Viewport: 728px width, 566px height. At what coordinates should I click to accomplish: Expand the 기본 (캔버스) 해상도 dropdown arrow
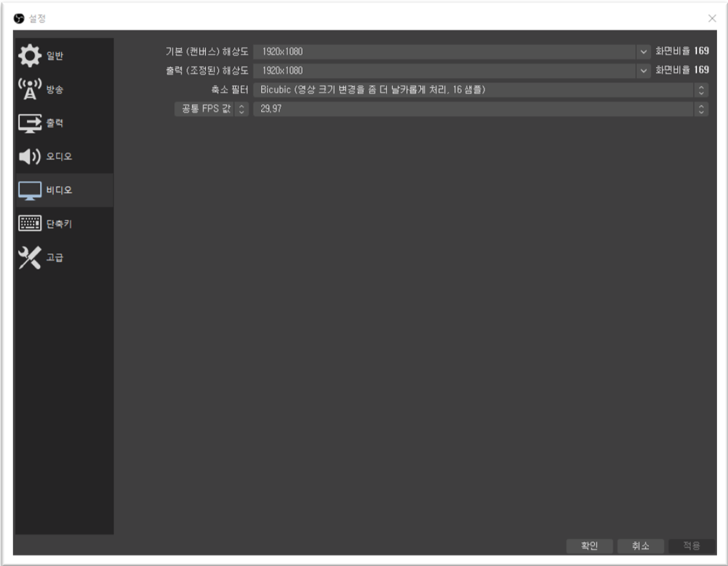[x=644, y=52]
